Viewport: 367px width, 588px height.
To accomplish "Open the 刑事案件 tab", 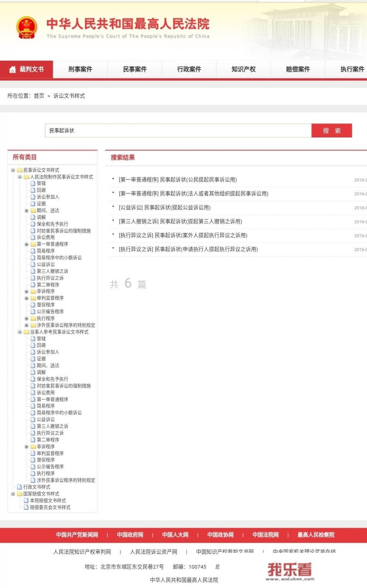I will pyautogui.click(x=80, y=69).
